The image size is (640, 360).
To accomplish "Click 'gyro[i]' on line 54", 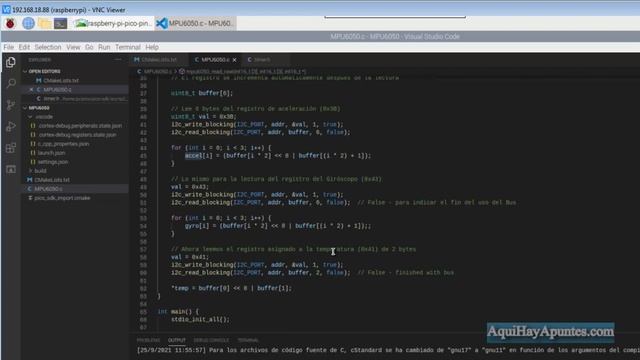I will coord(197,226).
